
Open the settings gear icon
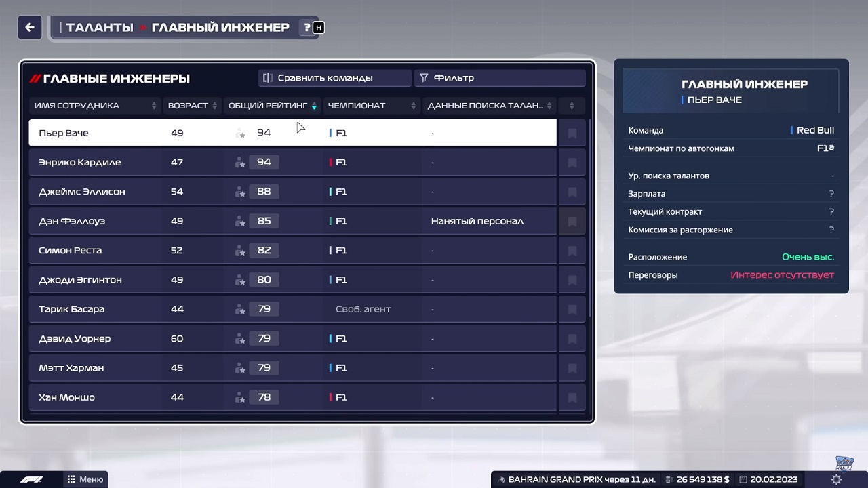click(835, 479)
